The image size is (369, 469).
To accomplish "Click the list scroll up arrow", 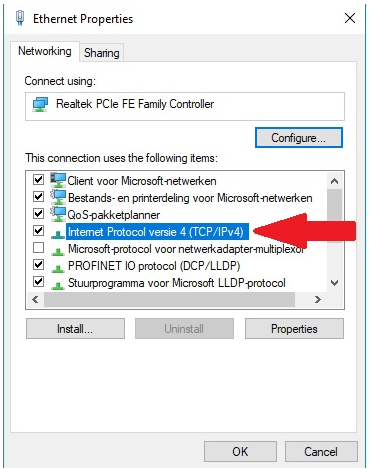I will tap(334, 181).
